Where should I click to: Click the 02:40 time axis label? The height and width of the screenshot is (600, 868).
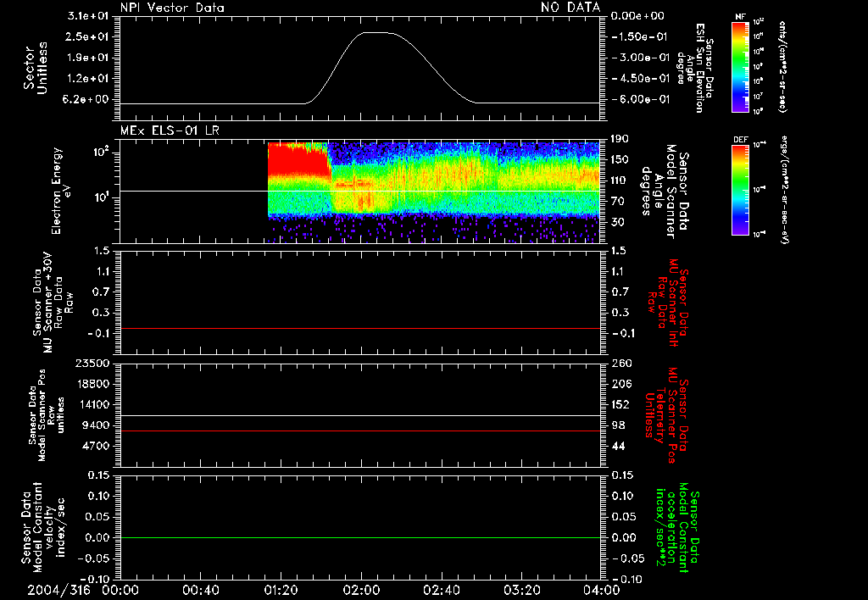point(441,590)
